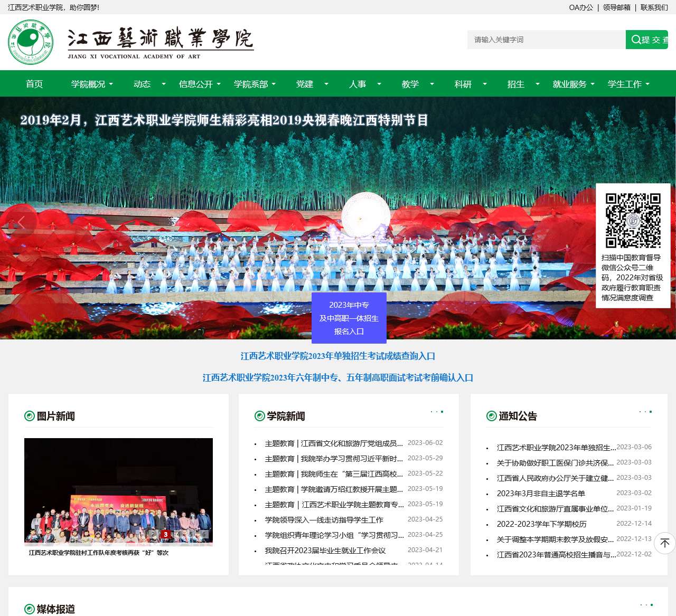Select the 党建 navigation menu item
676x616 pixels.
point(305,83)
